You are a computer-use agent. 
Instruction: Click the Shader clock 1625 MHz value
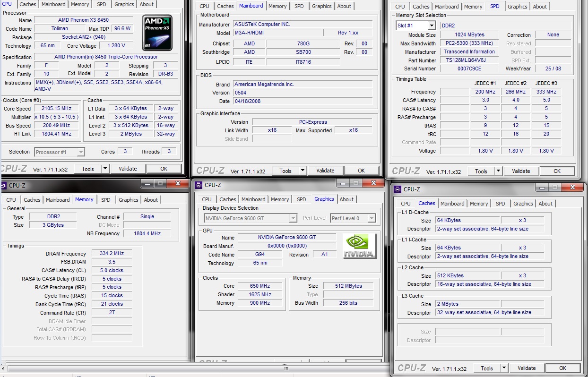[x=260, y=295]
